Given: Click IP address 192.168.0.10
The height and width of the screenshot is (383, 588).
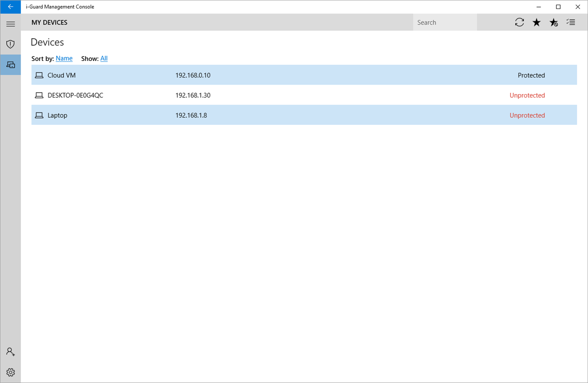Looking at the screenshot, I should pos(193,75).
